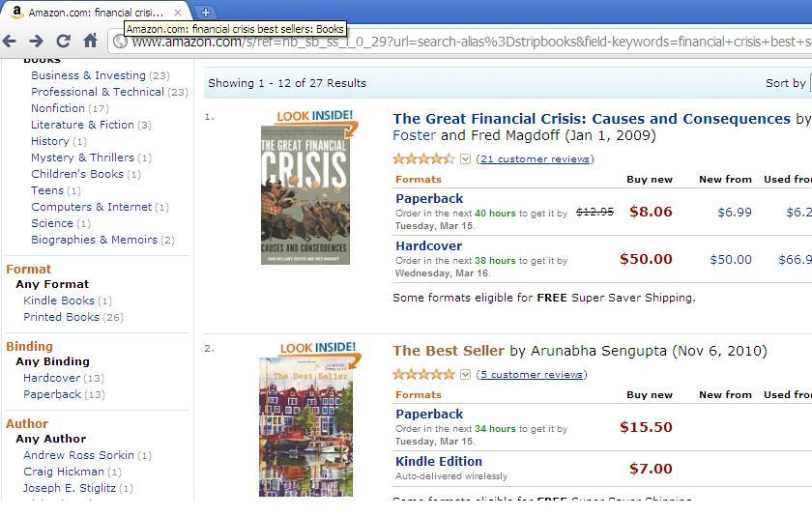Click the browser Back arrow

pos(10,41)
